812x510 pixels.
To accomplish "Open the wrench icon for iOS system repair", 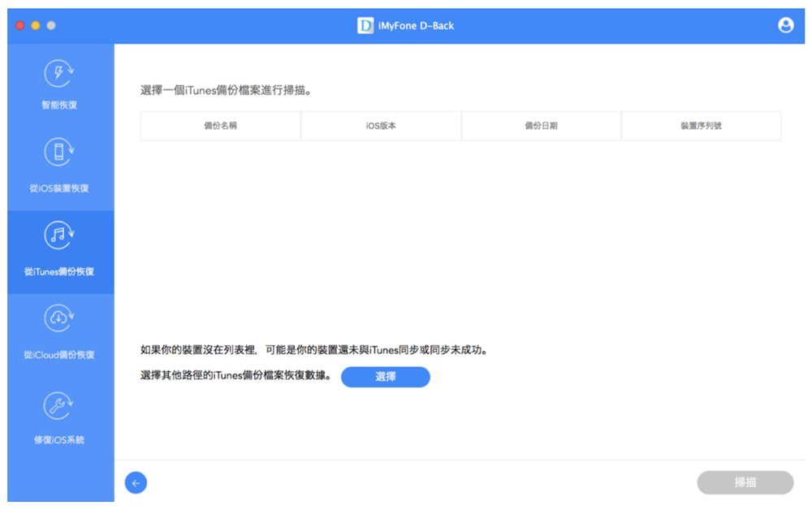I will pyautogui.click(x=59, y=404).
